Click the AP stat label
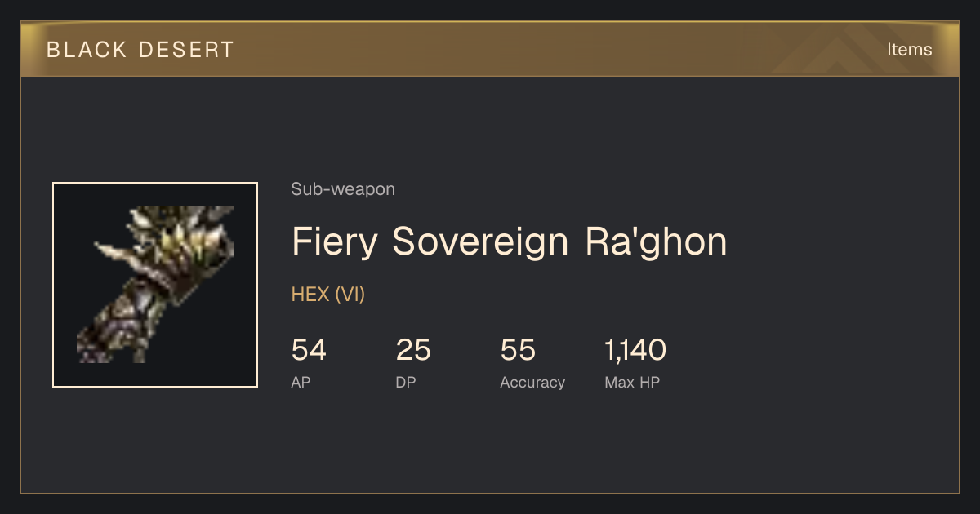980x514 pixels. tap(301, 383)
